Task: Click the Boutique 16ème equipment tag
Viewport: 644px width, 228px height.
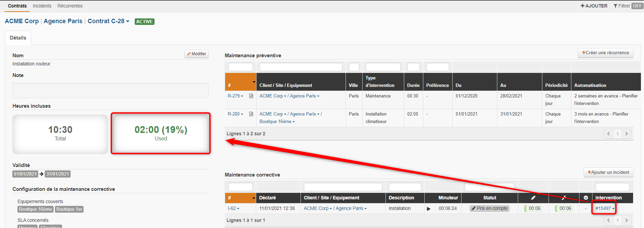Action: click(x=35, y=209)
